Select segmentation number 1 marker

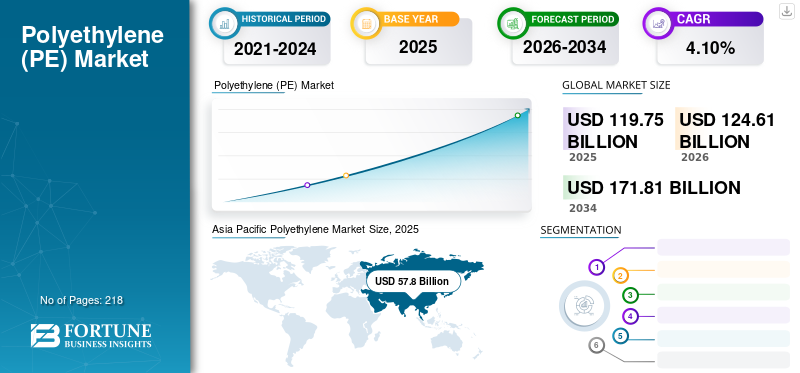pyautogui.click(x=596, y=267)
